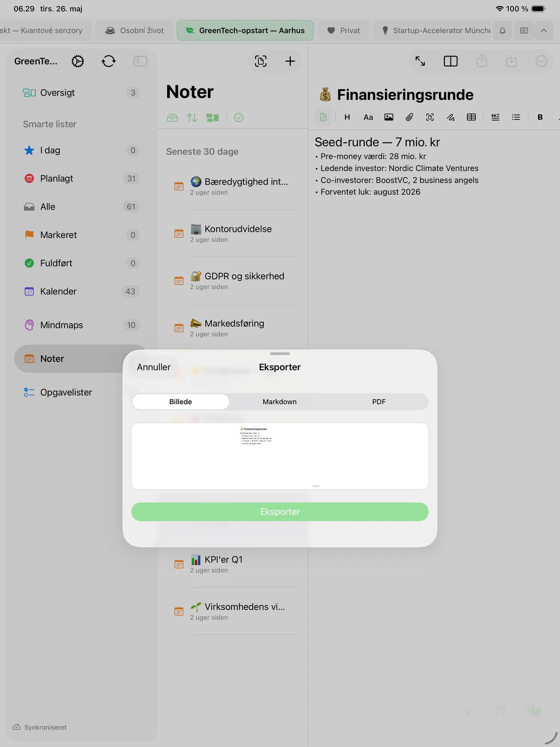
Task: Switch to the Osobní život tab
Action: [134, 31]
